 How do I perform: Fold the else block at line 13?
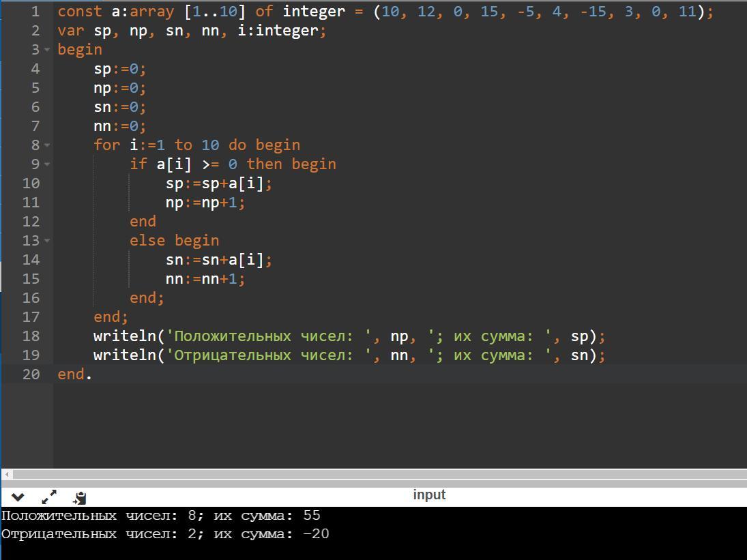click(47, 241)
